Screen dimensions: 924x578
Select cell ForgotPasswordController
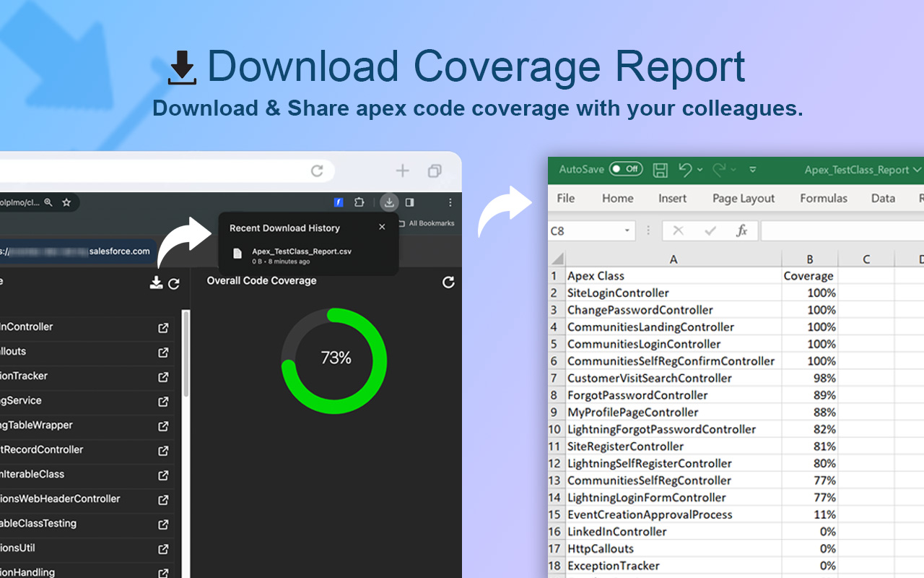pyautogui.click(x=674, y=395)
